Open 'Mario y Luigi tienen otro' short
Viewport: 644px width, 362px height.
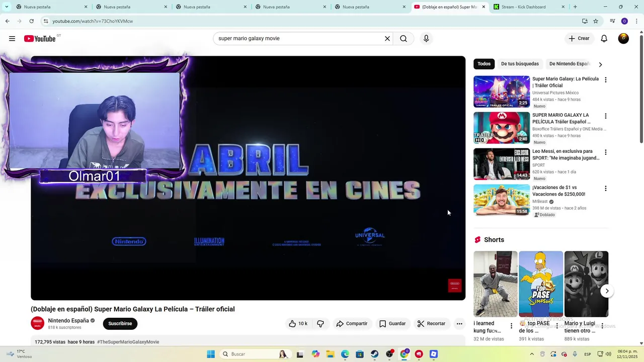tap(586, 284)
